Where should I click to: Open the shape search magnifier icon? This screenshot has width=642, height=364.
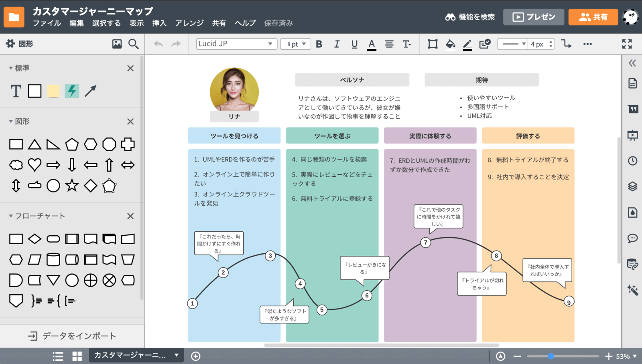(x=134, y=44)
